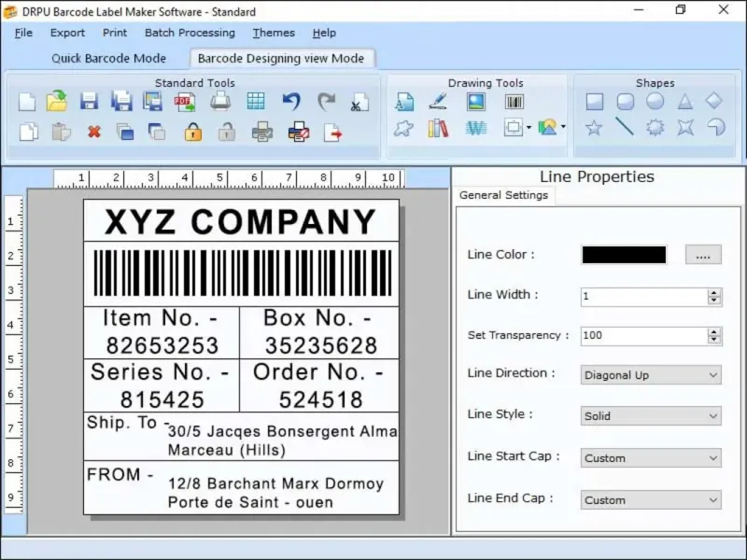Viewport: 747px width, 560px height.
Task: Select the General Settings tab
Action: 503,195
